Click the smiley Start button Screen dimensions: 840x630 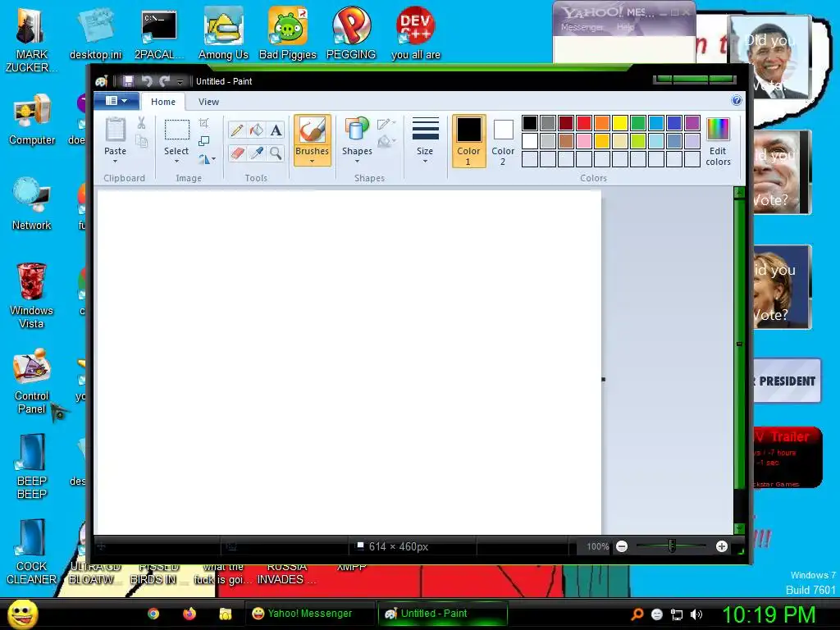pyautogui.click(x=22, y=614)
